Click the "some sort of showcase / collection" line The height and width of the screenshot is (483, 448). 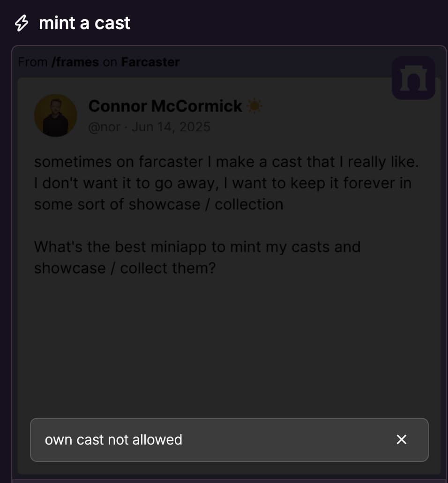158,204
